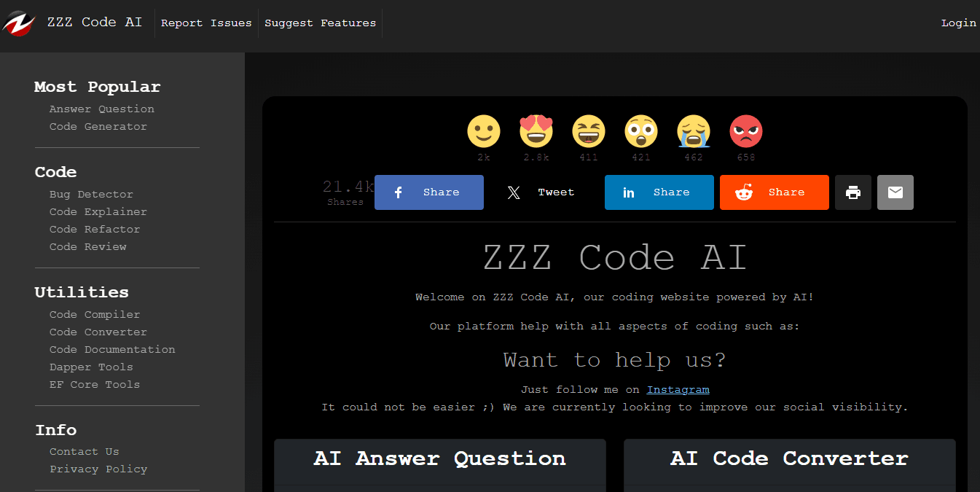Open the AI Answer Question section
This screenshot has width=980, height=492.
tap(439, 458)
